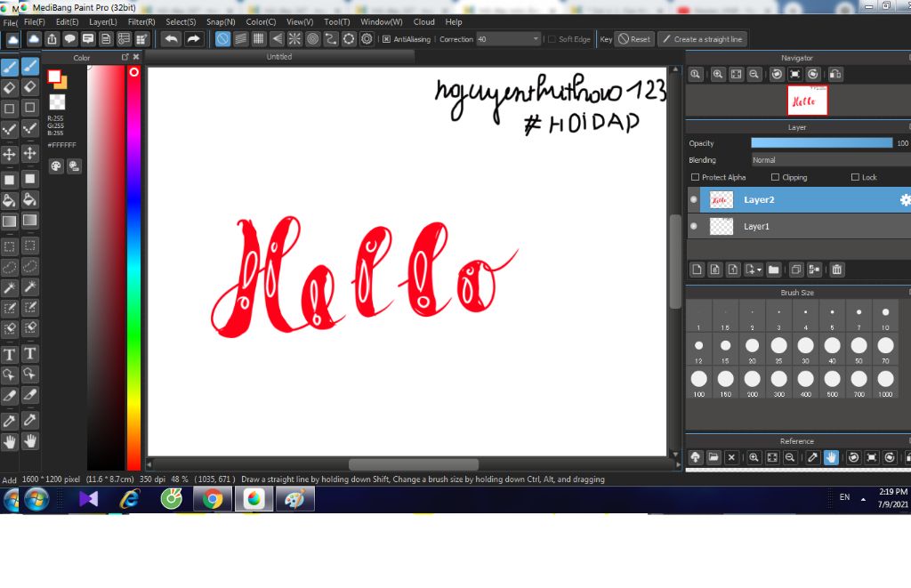Select the Layer1 row
Screen dimensions: 911x588
(800, 226)
